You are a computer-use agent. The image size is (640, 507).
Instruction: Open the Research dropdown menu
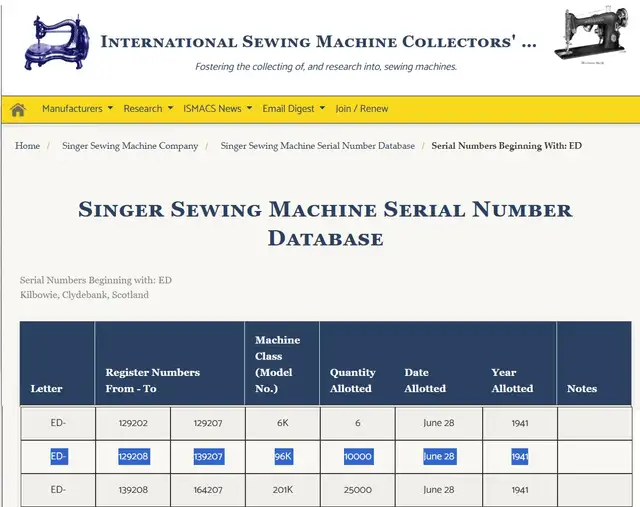coord(148,109)
